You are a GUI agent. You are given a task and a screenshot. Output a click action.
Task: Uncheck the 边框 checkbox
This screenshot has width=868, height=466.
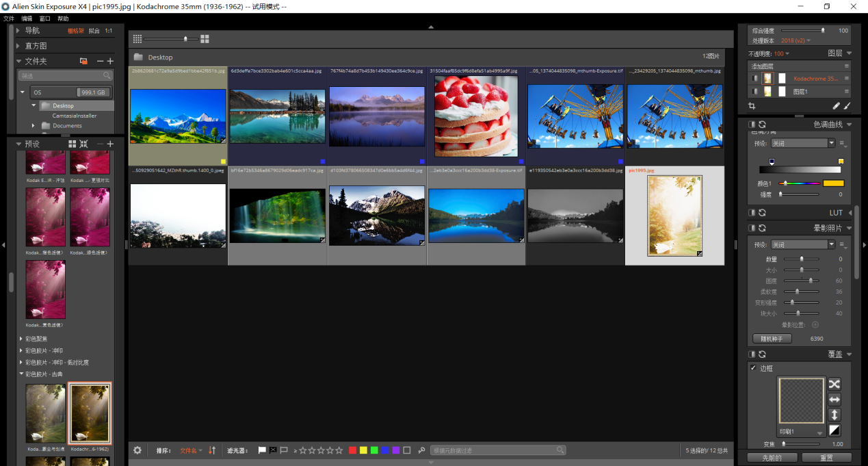753,368
